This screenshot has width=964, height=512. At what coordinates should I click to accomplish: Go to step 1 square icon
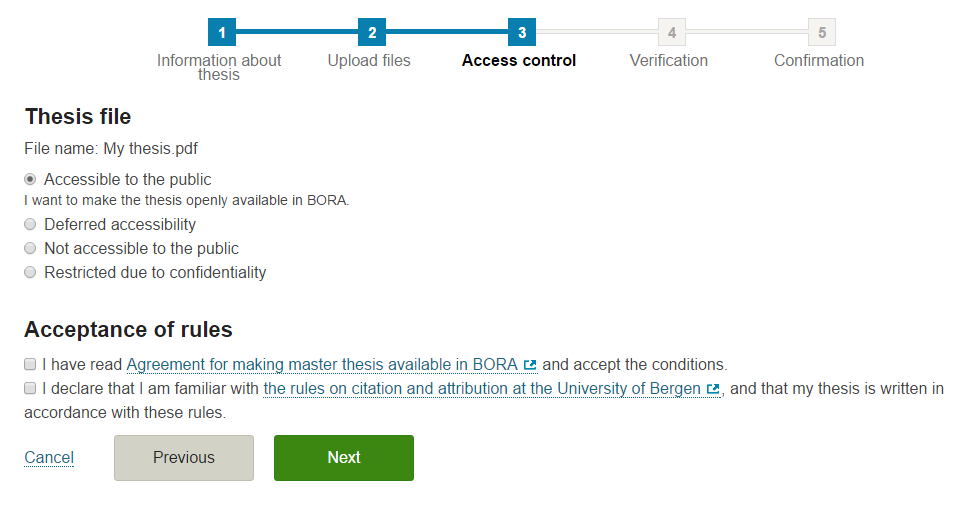point(222,32)
